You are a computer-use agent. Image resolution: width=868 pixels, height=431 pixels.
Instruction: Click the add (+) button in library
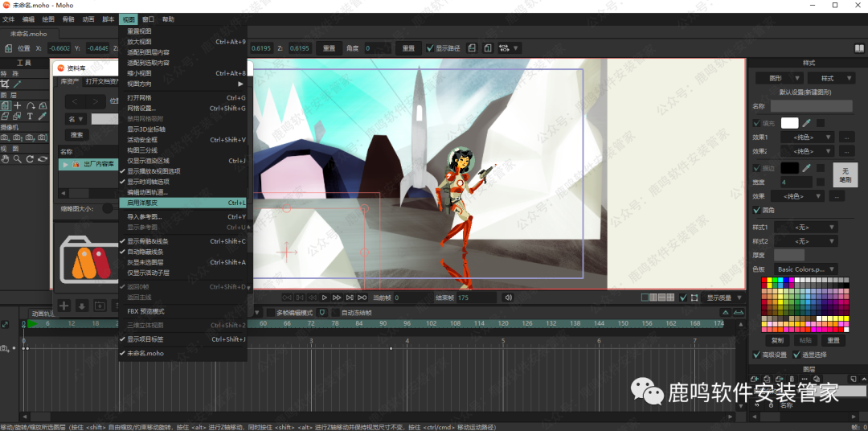click(x=63, y=306)
